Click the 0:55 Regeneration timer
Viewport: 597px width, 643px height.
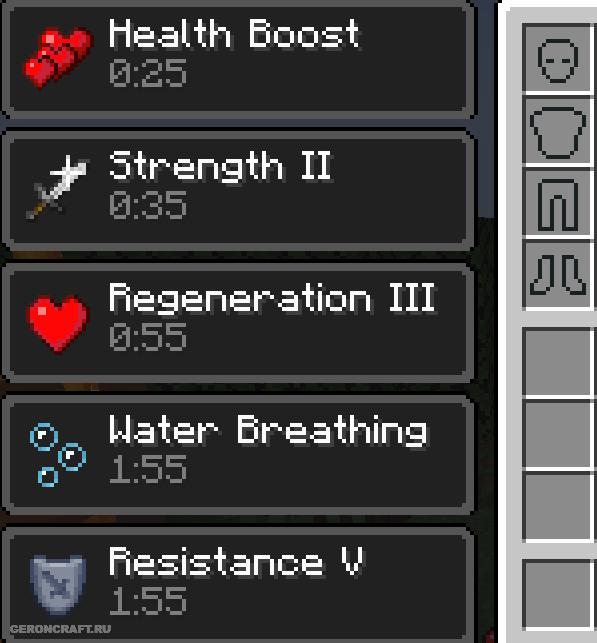pyautogui.click(x=148, y=337)
